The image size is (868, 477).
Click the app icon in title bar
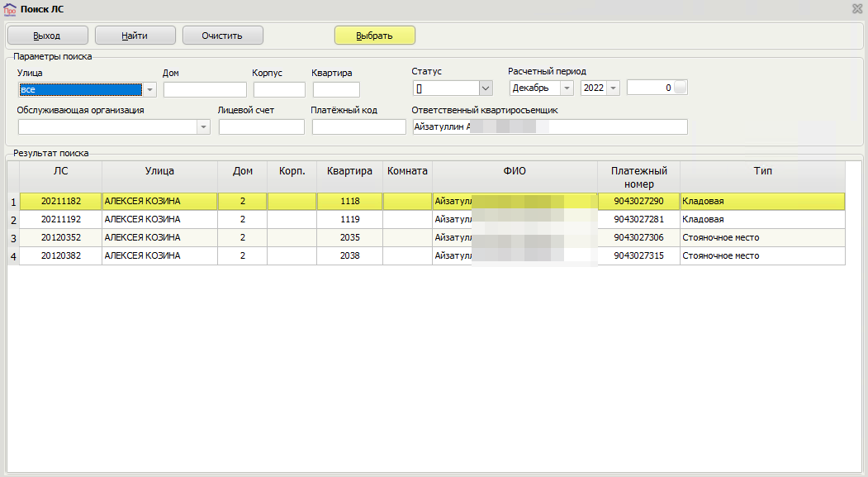tap(10, 9)
